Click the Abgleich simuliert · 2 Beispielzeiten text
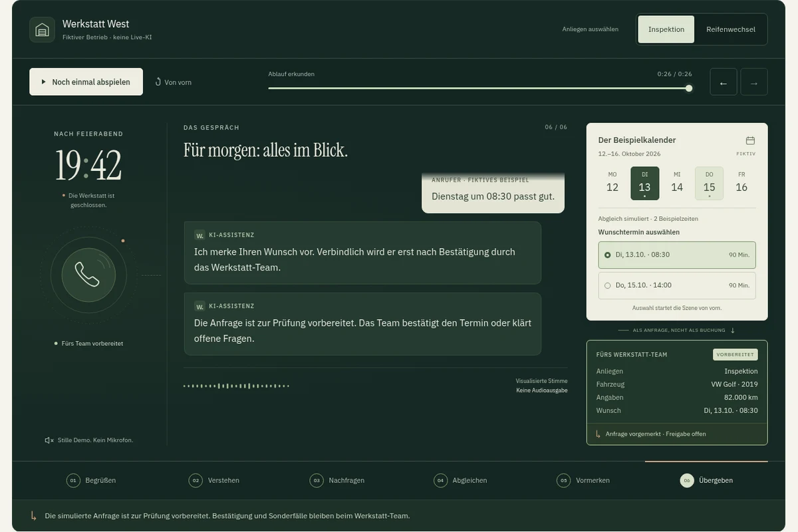 (x=648, y=218)
